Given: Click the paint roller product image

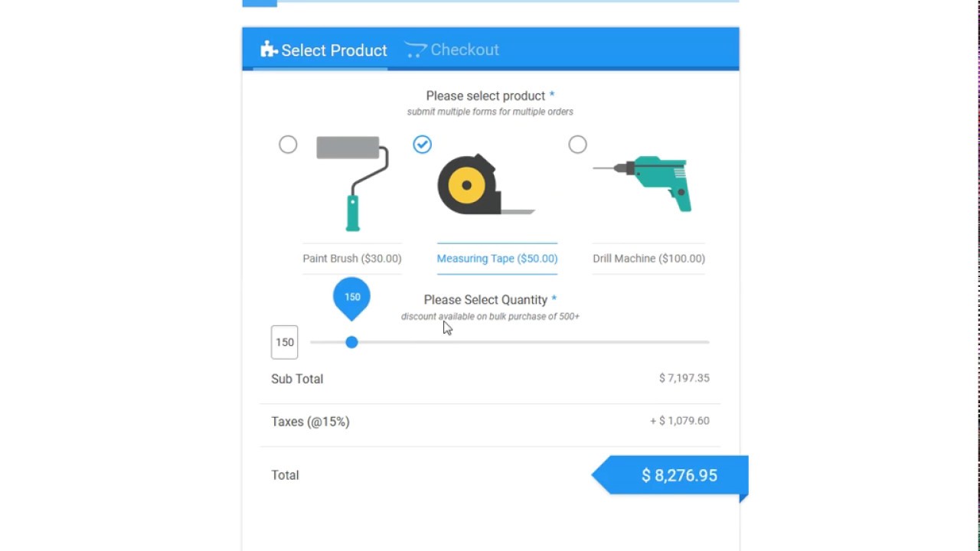Looking at the screenshot, I should [x=352, y=182].
